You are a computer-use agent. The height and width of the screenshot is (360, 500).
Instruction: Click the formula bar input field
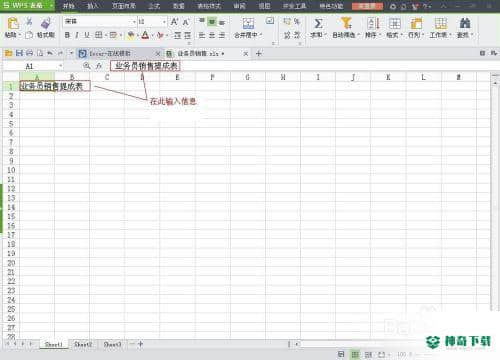tap(300, 66)
